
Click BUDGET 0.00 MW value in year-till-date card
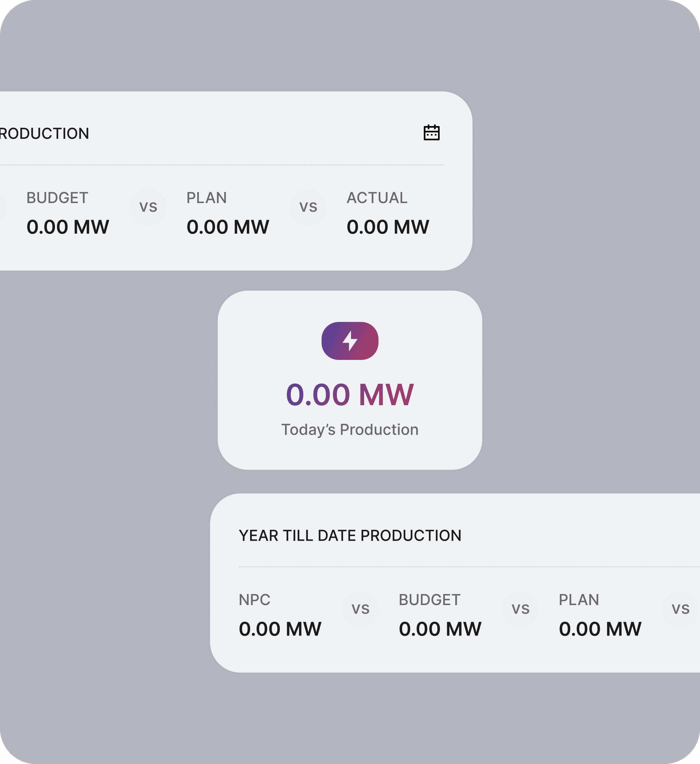point(440,629)
